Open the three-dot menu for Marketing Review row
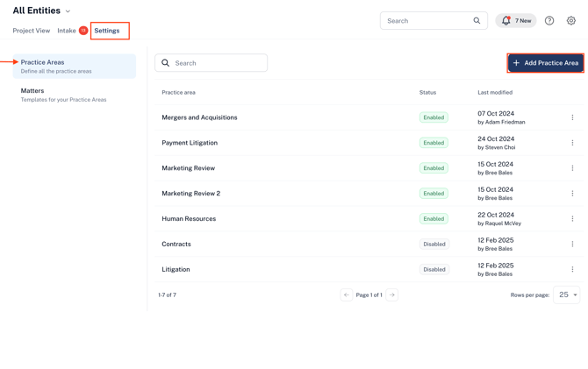The image size is (588, 369). (x=572, y=167)
